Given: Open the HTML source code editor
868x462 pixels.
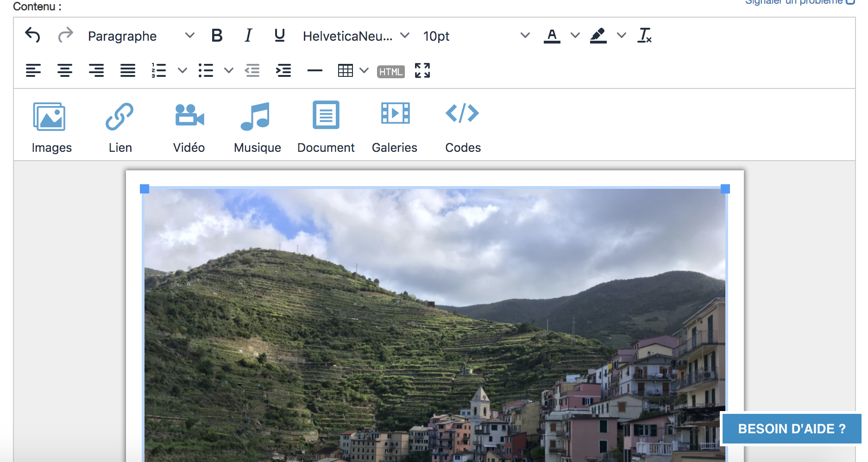Looking at the screenshot, I should [x=391, y=71].
